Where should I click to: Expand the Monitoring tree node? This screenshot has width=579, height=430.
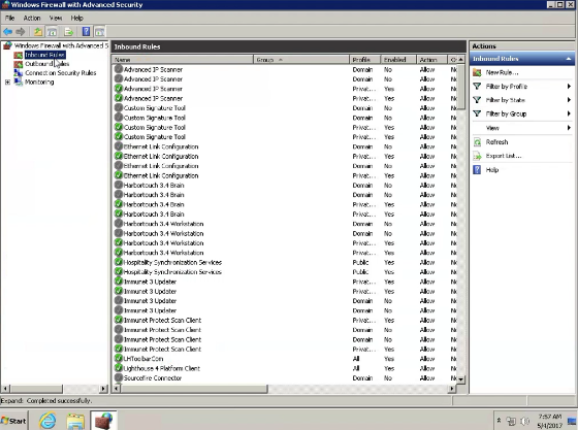click(x=8, y=82)
